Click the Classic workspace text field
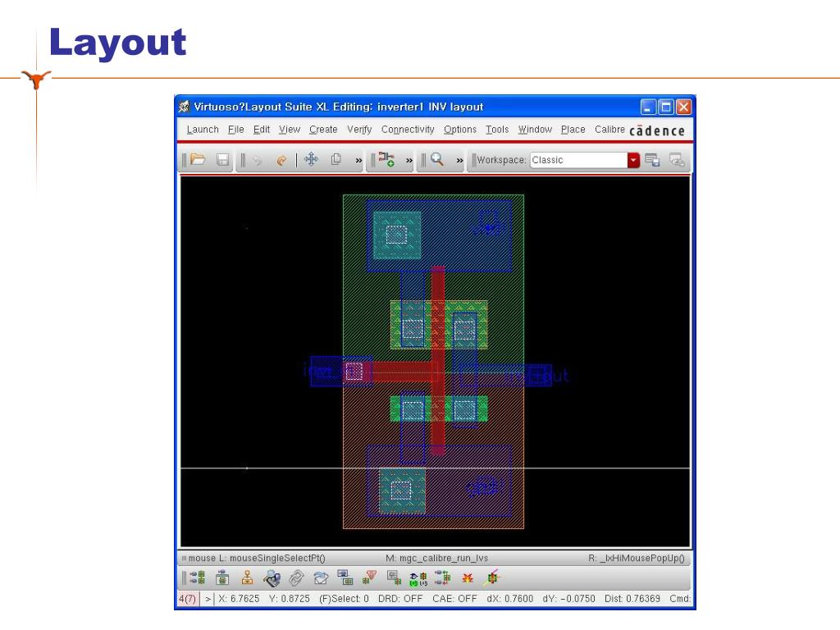This screenshot has height=630, width=840. 578,160
